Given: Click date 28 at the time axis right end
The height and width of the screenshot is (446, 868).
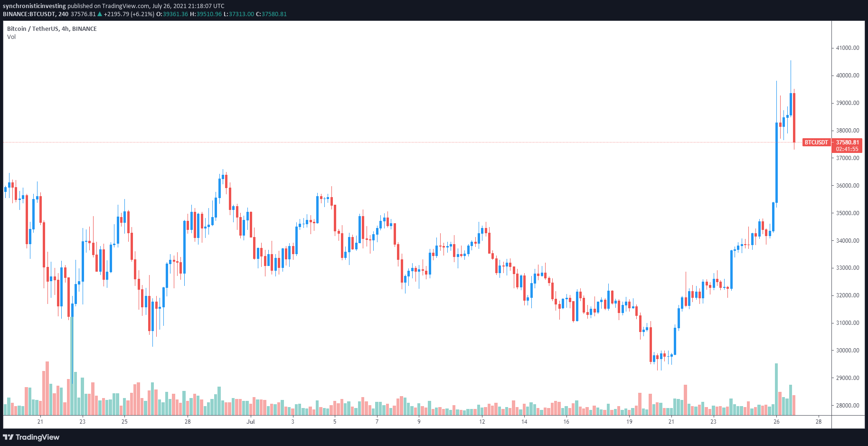Looking at the screenshot, I should click(x=819, y=422).
